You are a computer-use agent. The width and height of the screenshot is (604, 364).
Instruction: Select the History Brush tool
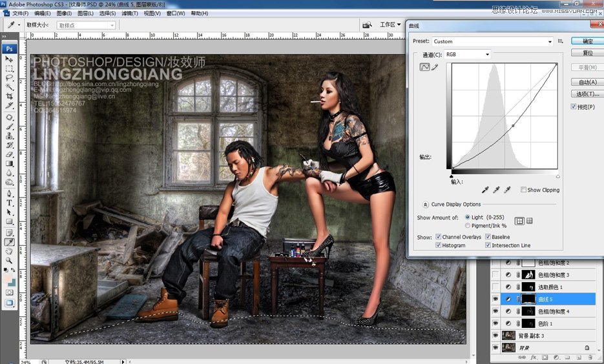click(9, 145)
